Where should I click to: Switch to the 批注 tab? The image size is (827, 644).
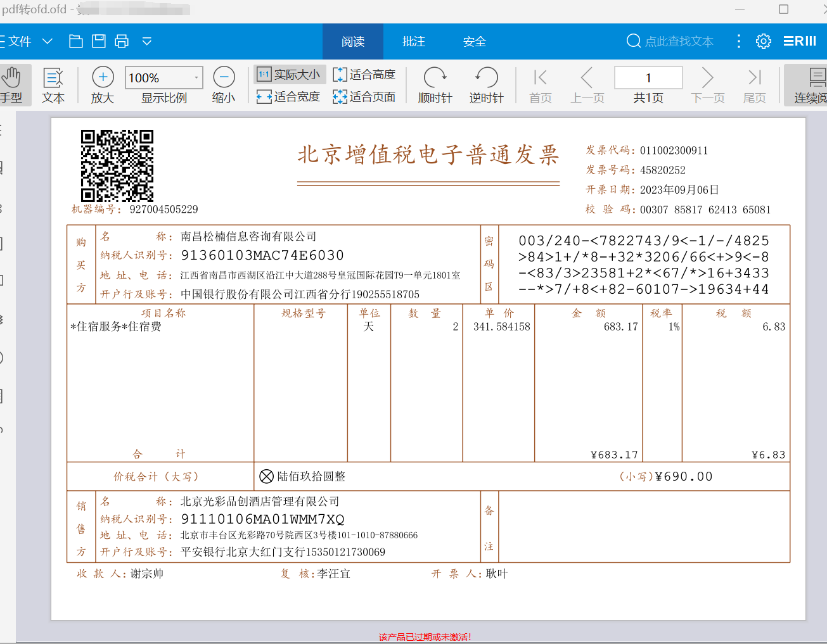tap(414, 42)
